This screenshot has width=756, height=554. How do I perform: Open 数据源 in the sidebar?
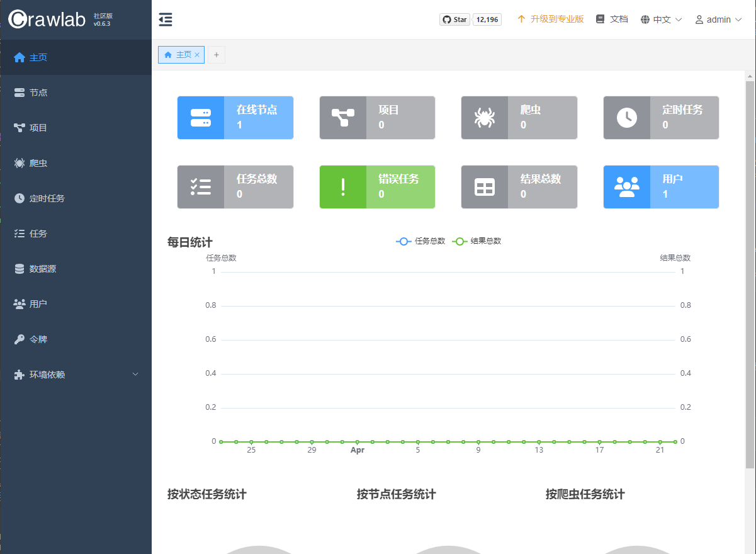coord(76,269)
